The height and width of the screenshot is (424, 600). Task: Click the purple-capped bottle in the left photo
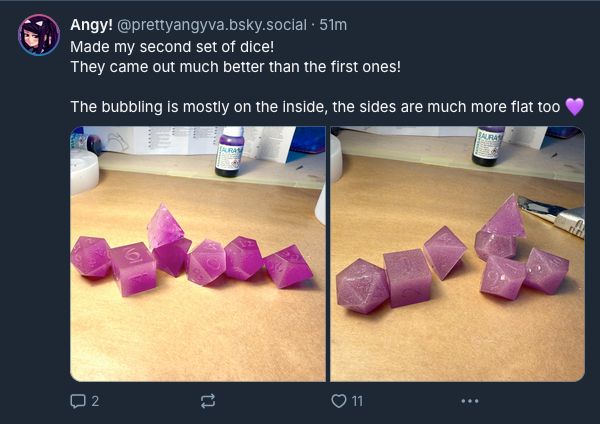(231, 152)
